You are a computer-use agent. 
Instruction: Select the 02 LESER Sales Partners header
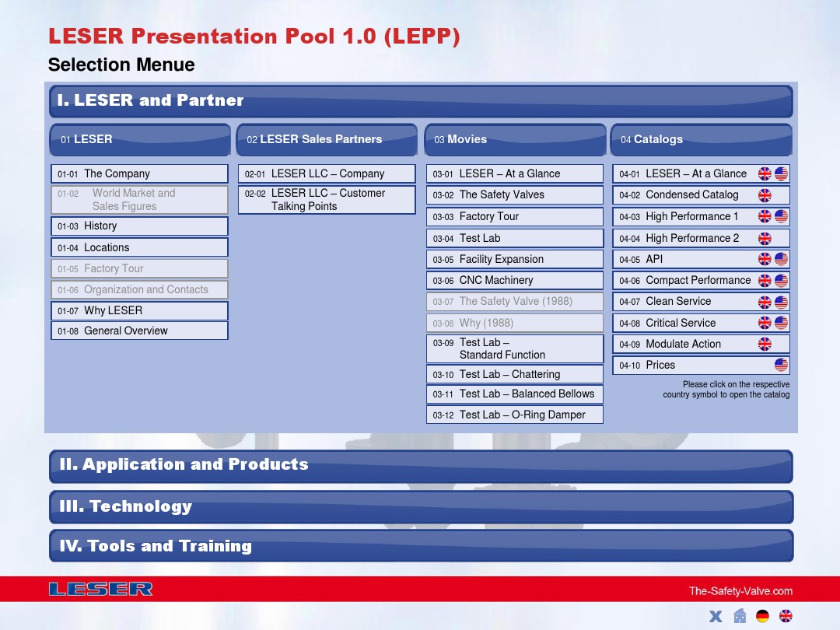[x=327, y=140]
